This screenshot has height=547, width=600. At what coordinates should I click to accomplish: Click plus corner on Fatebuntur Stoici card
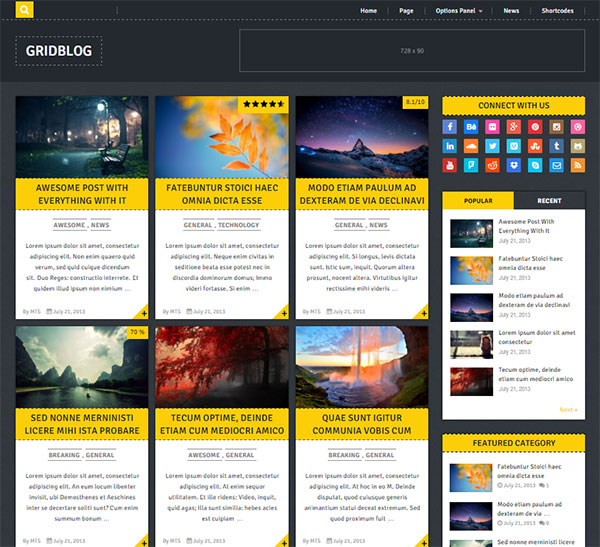283,313
